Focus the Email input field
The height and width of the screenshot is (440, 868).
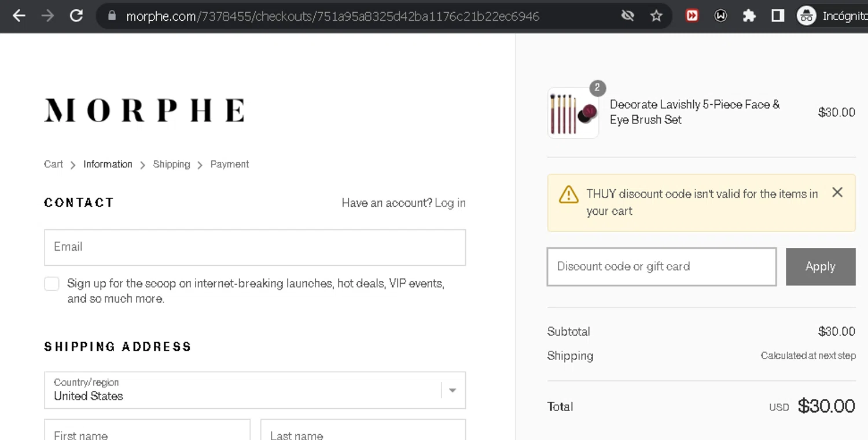[x=255, y=247]
